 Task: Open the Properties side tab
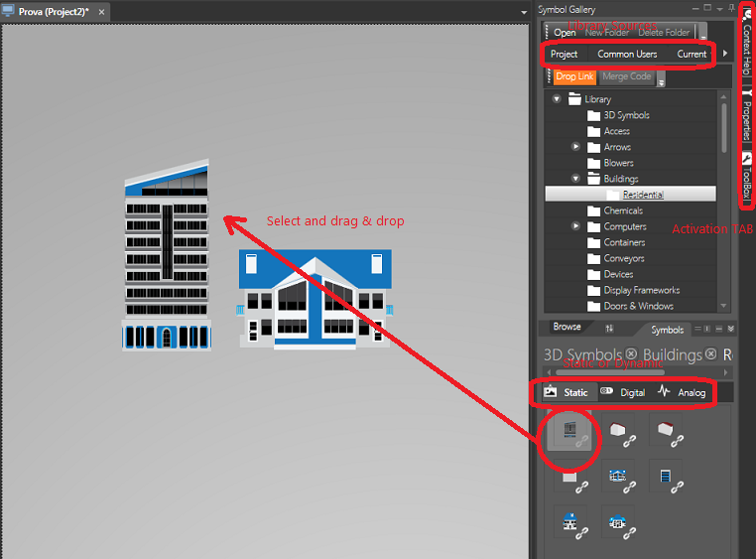746,115
